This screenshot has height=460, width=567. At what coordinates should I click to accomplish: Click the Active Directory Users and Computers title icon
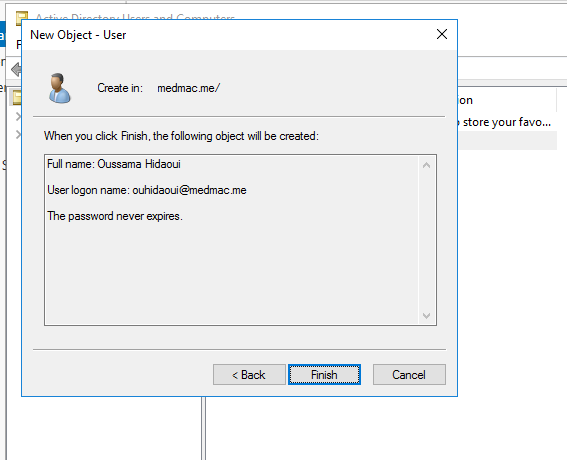point(22,17)
